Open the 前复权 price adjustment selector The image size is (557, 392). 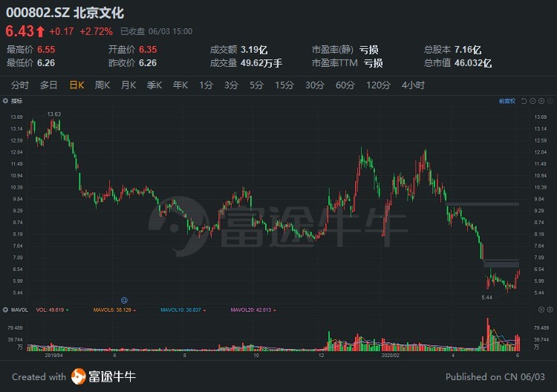click(506, 101)
